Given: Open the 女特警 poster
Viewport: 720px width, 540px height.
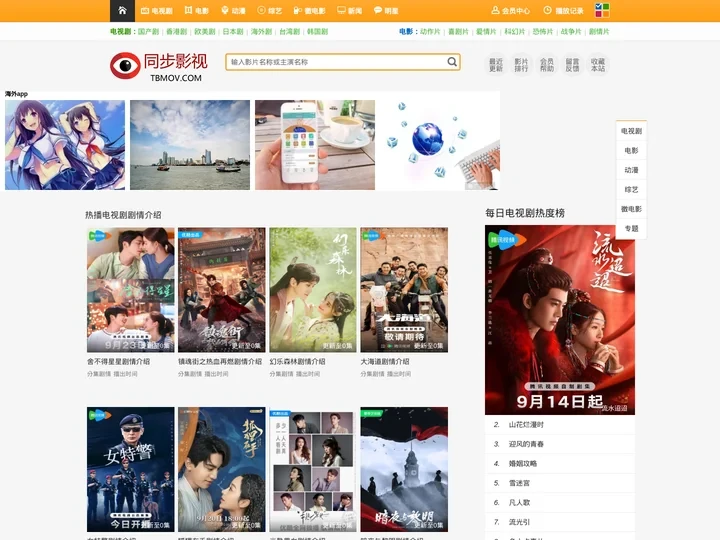Looking at the screenshot, I should (x=131, y=469).
